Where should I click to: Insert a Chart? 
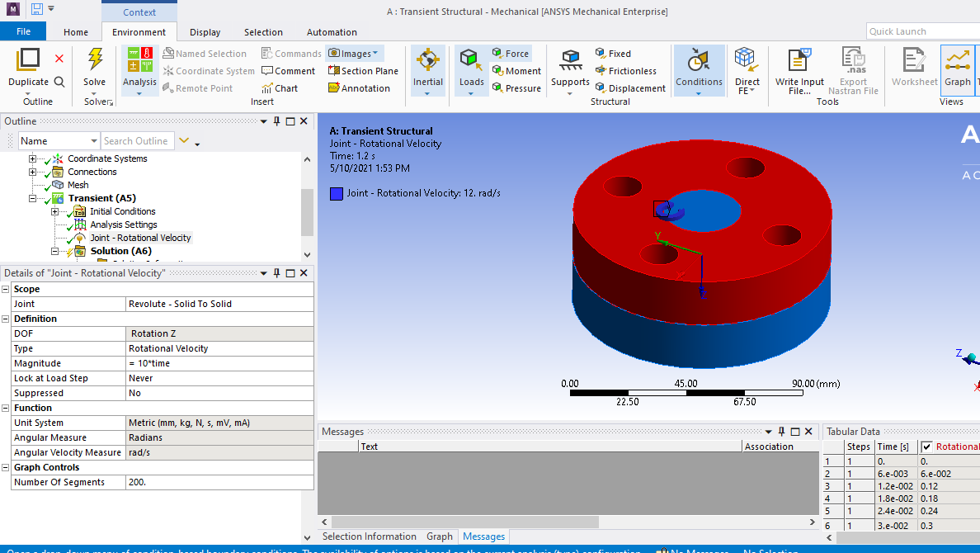280,88
